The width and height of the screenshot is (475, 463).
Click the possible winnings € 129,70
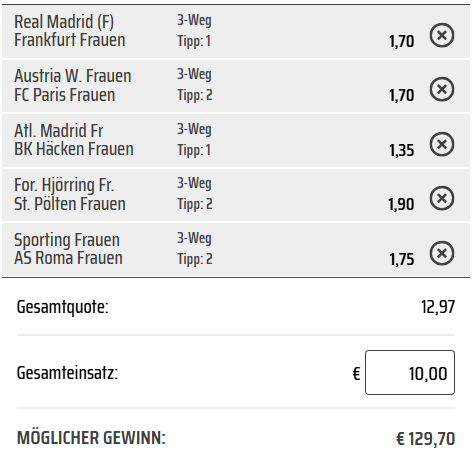pos(425,439)
